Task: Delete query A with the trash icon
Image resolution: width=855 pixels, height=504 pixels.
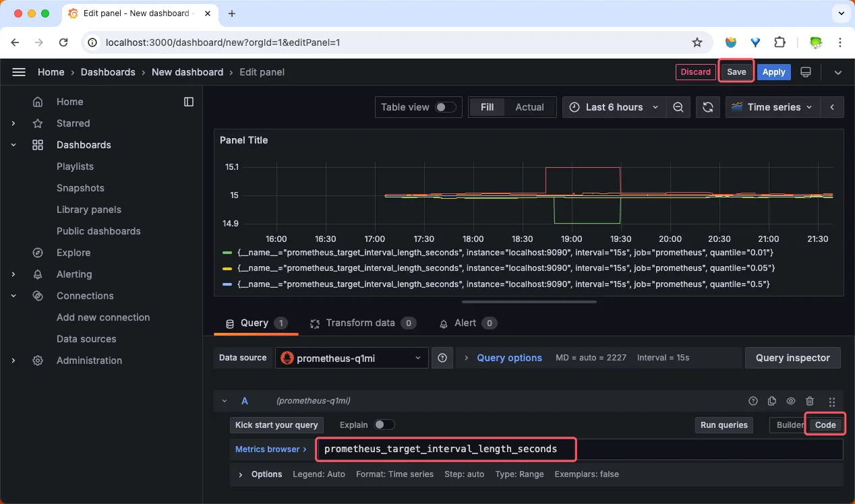Action: pyautogui.click(x=810, y=401)
